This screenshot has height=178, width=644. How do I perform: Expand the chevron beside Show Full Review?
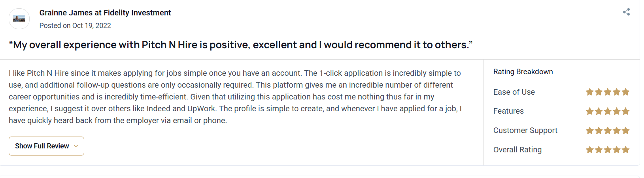[76, 146]
